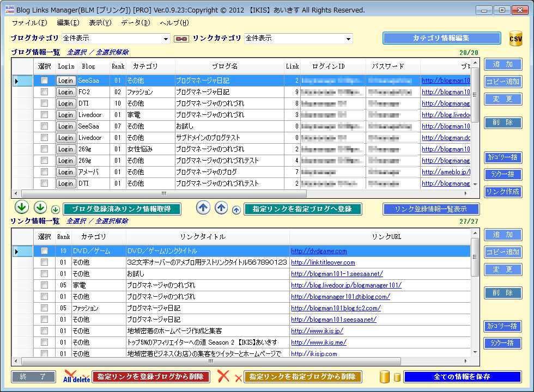Viewport: 534px width, 392px height.
Task: Tick the DVD/ゲーム link row checkbox
Action: 44,251
